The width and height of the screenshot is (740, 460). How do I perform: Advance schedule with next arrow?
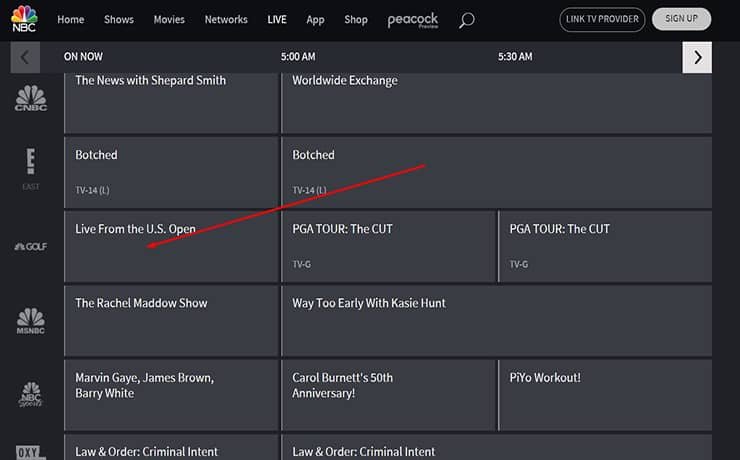[x=697, y=57]
